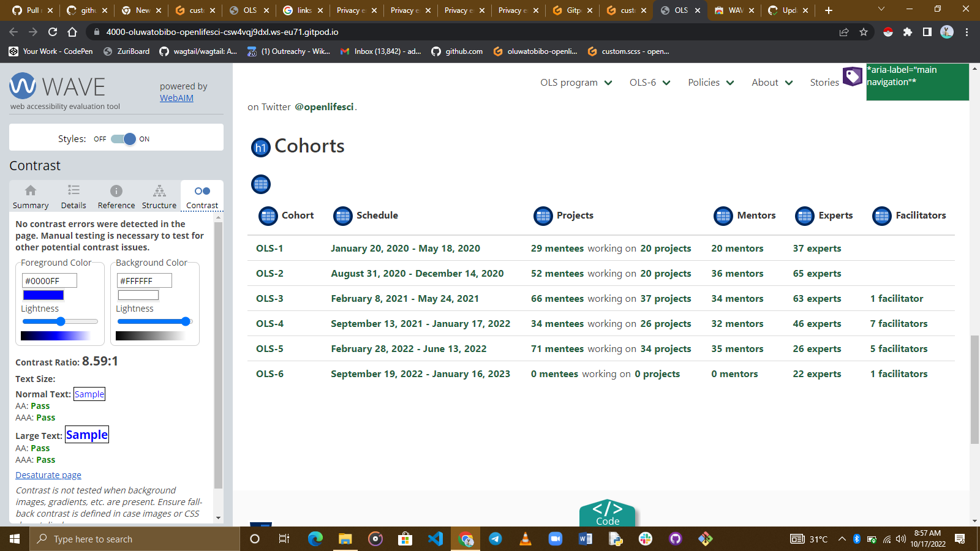
Task: Click the 5 facilitators cell for OLS-5
Action: 899,349
